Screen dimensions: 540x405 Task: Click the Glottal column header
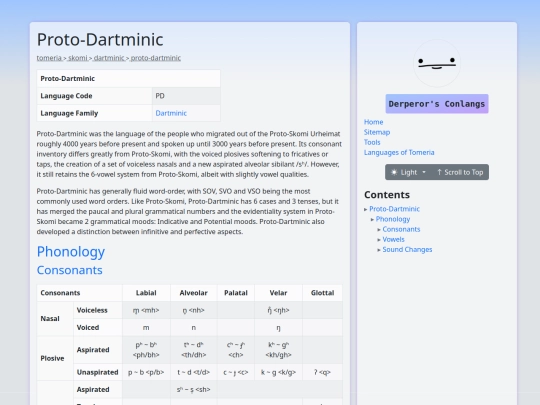322,293
